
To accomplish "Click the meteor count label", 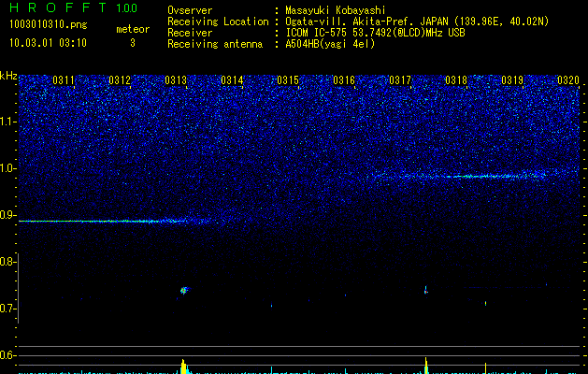I will point(133,29).
